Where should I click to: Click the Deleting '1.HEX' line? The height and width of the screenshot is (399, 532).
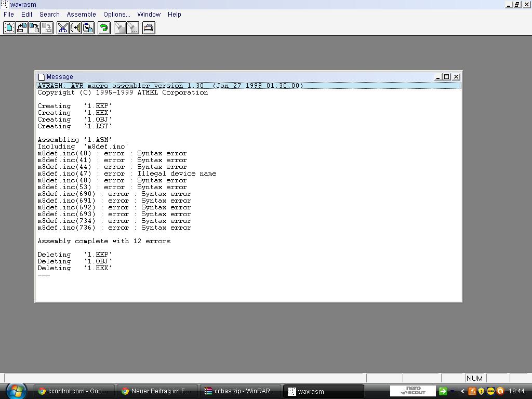[x=75, y=269]
